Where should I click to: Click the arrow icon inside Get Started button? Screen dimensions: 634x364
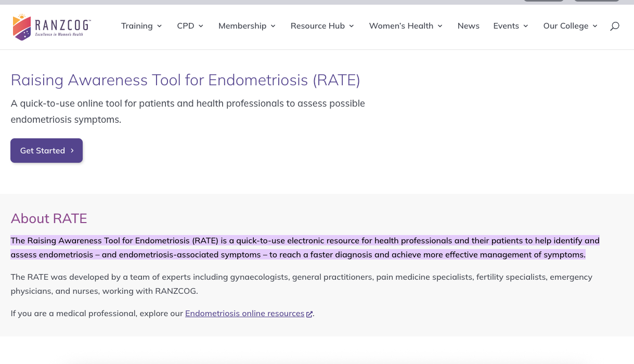click(x=71, y=150)
